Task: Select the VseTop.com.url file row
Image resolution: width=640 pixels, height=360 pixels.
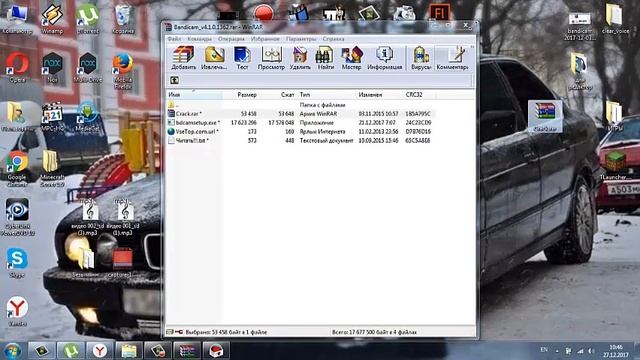Action: coord(301,131)
